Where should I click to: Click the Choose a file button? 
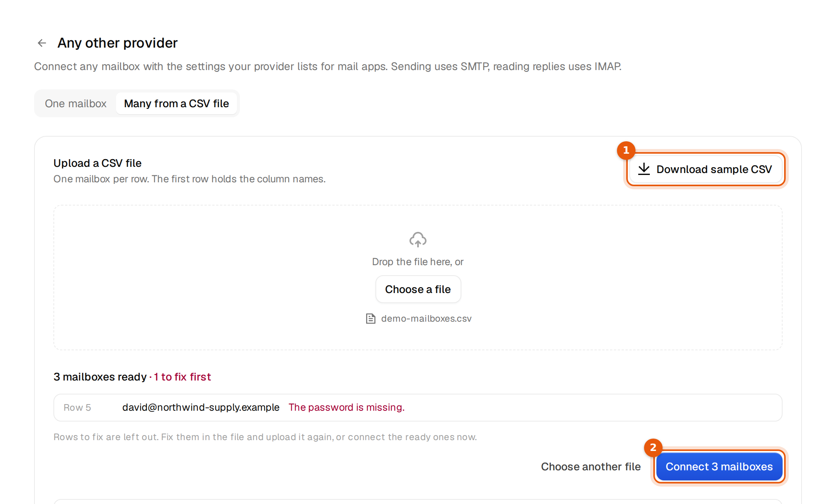pyautogui.click(x=418, y=289)
